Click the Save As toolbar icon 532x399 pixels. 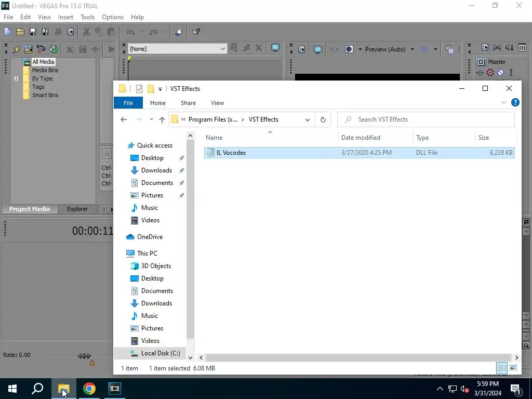45,32
